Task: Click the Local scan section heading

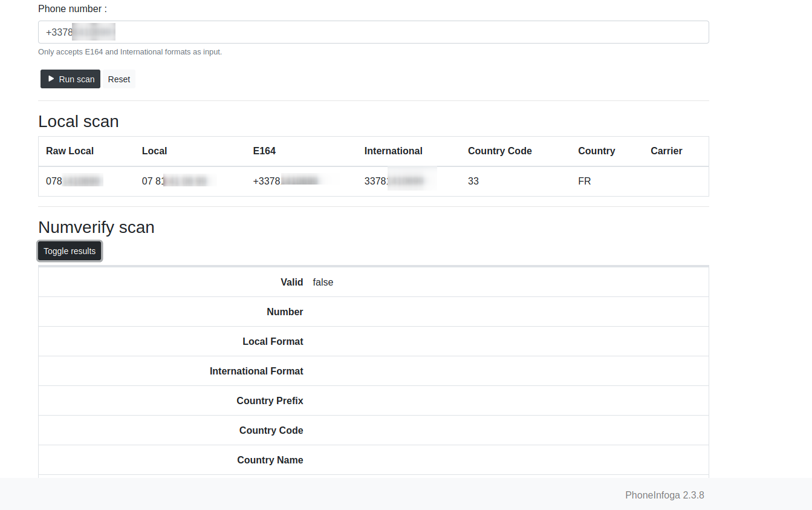Action: [x=78, y=121]
